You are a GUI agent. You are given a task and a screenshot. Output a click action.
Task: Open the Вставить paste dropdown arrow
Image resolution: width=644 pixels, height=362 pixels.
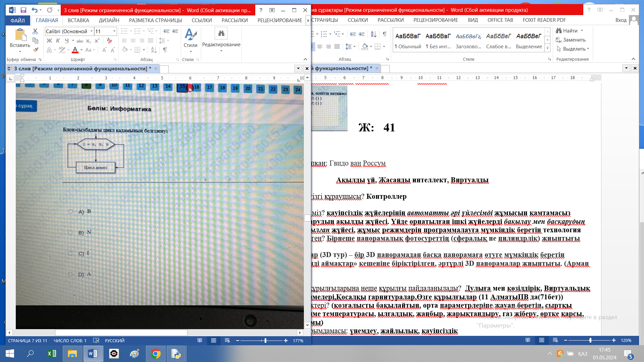(20, 52)
